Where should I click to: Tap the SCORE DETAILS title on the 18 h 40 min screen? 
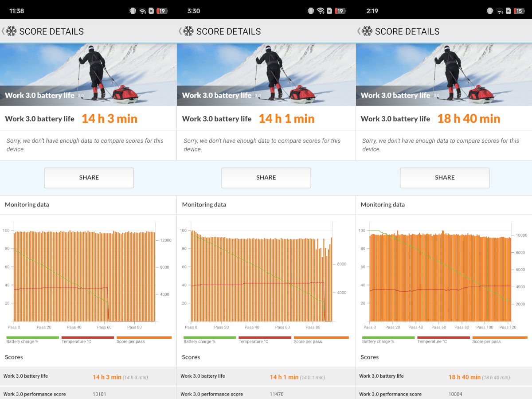pyautogui.click(x=407, y=31)
